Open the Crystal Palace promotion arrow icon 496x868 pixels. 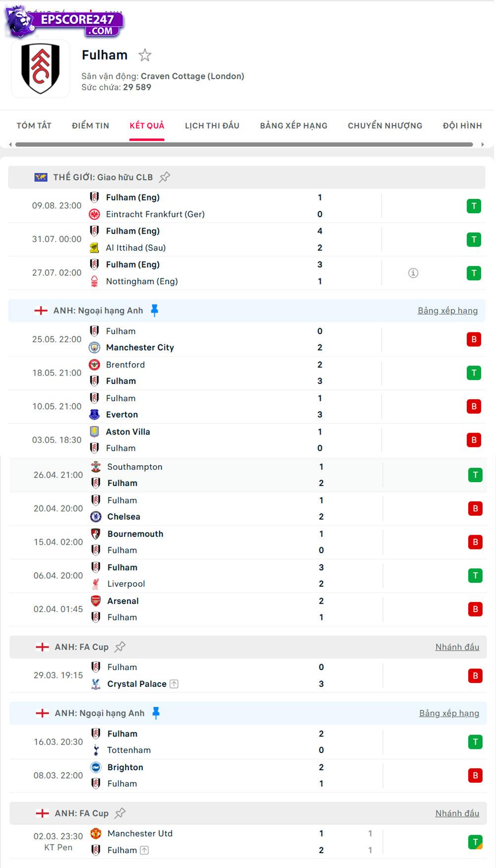[174, 683]
